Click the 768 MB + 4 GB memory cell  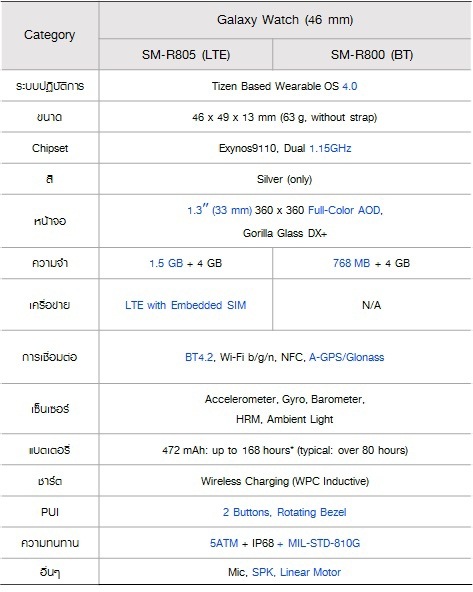click(x=372, y=263)
